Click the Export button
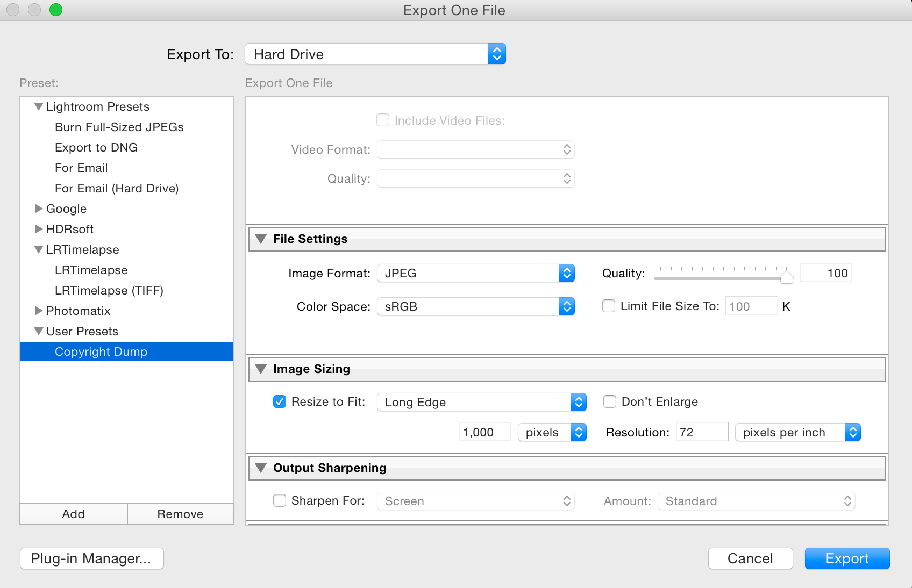The width and height of the screenshot is (912, 588). pos(847,558)
